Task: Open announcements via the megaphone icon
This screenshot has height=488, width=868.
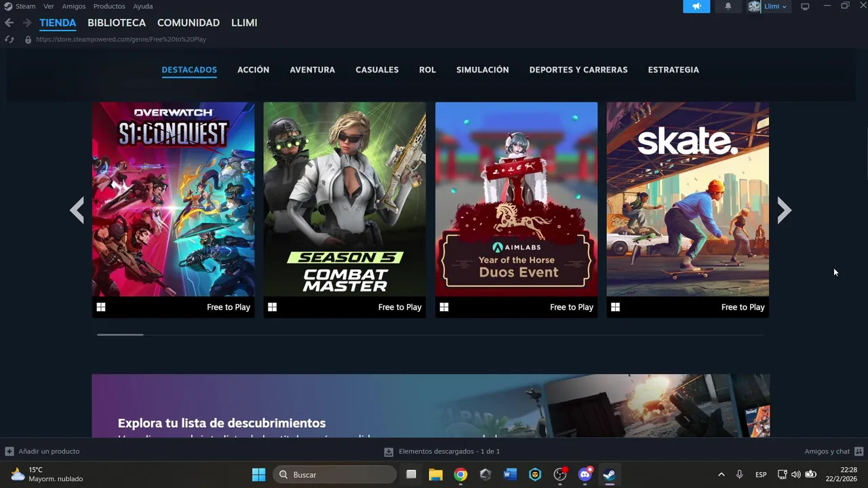Action: click(696, 6)
